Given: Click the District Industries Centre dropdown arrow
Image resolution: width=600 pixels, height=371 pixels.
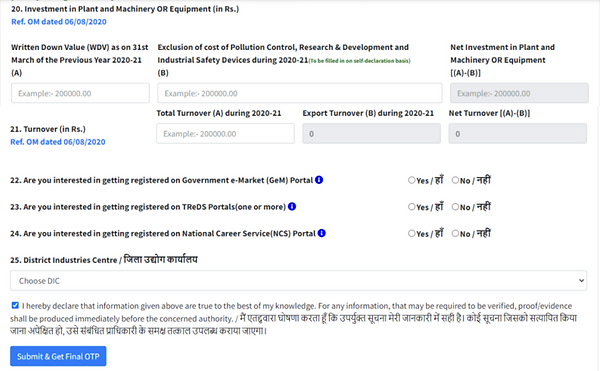Looking at the screenshot, I should 581,281.
